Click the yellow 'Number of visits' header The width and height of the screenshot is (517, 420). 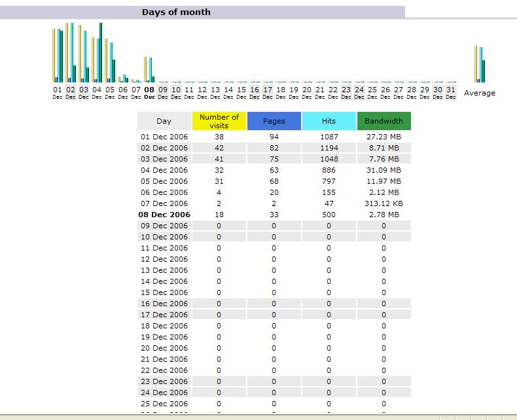(x=219, y=121)
